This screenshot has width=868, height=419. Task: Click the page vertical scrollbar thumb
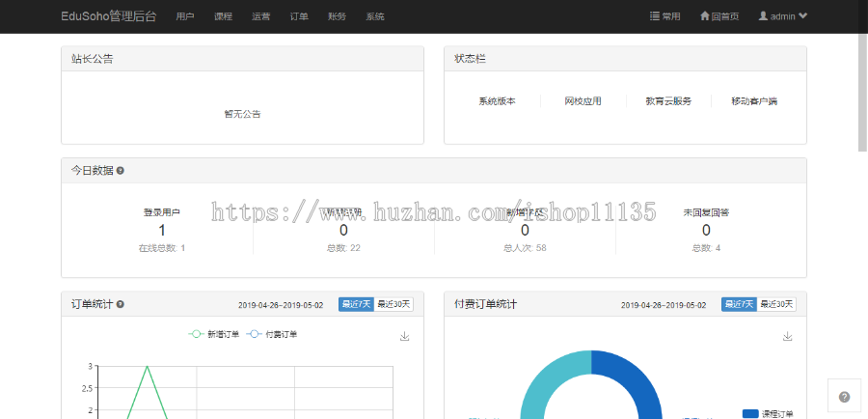[x=862, y=92]
